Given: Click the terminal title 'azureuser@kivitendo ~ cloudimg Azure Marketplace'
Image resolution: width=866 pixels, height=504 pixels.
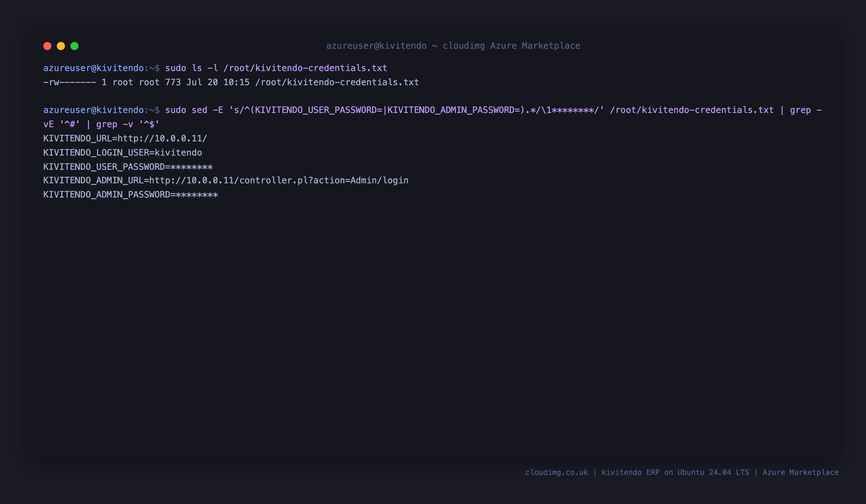Looking at the screenshot, I should pyautogui.click(x=453, y=46).
